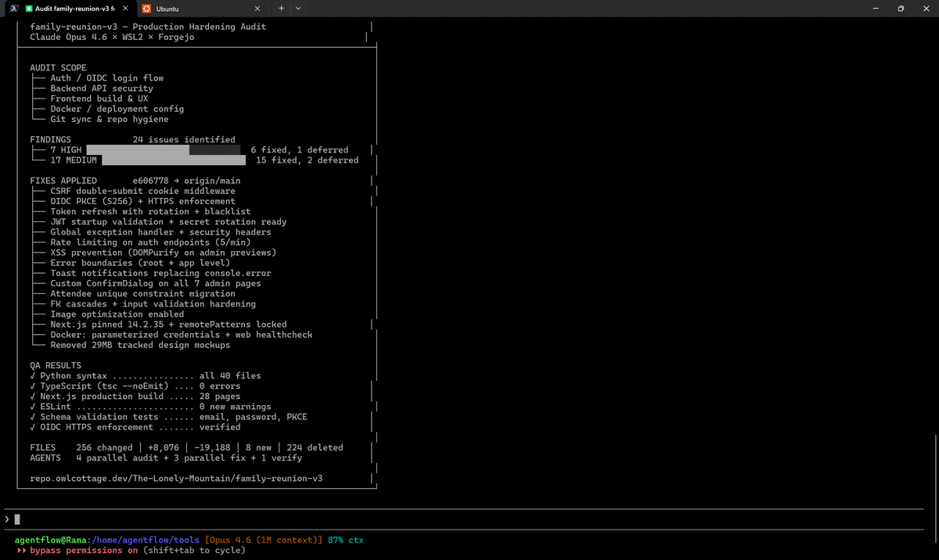Click the green icon on the Audit tab
The width and height of the screenshot is (939, 560).
pyautogui.click(x=29, y=9)
